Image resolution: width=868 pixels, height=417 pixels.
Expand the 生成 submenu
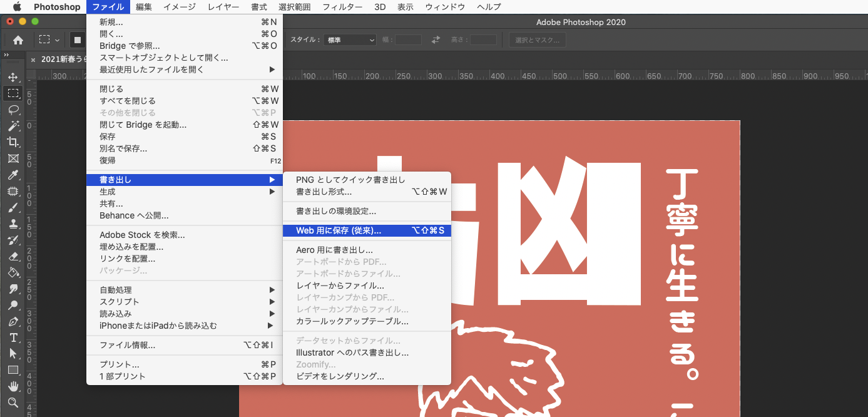(x=185, y=192)
